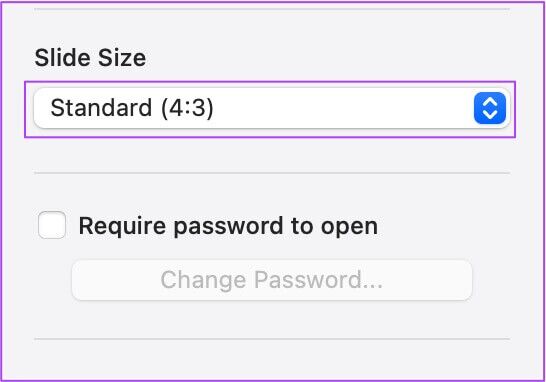The width and height of the screenshot is (546, 382).
Task: Click the greyed-out Change Password text
Action: [x=272, y=280]
